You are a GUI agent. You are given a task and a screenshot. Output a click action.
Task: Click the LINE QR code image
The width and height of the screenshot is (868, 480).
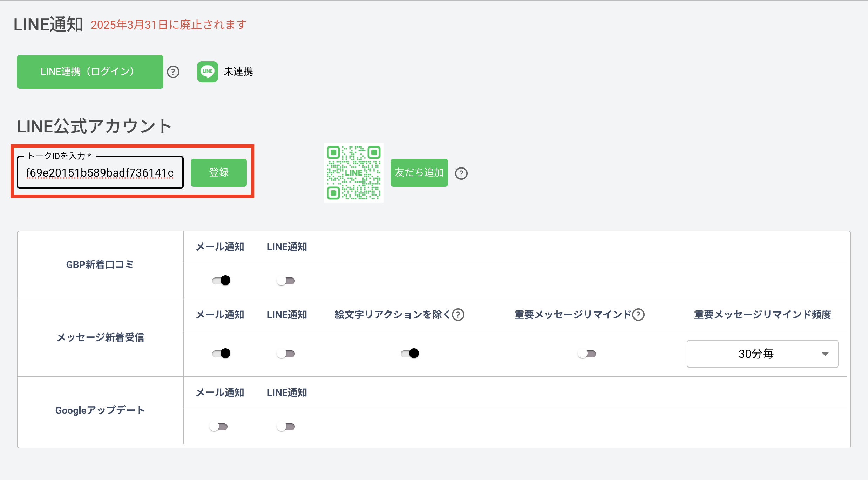coord(353,173)
